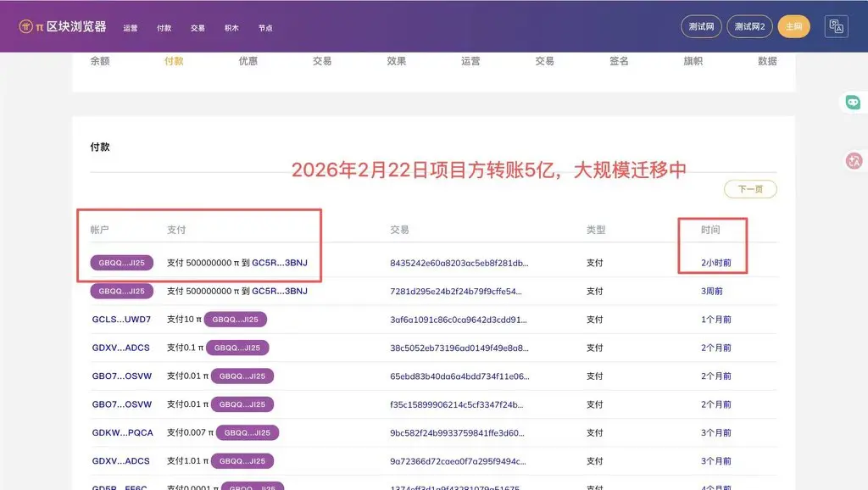Screen dimensions: 868x490
Task: Switch to the 数据 tab
Action: 767,60
